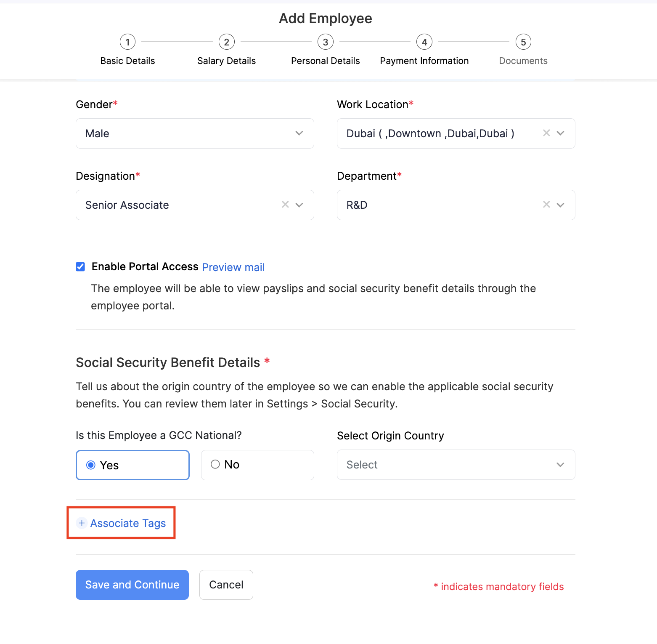Select Yes for GCC National

click(x=91, y=465)
